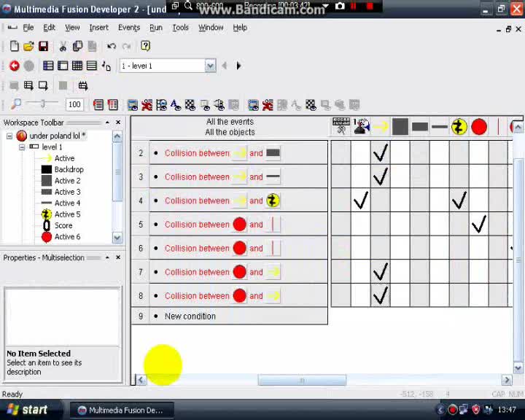Click the yellow lightning object column header

pyautogui.click(x=459, y=127)
